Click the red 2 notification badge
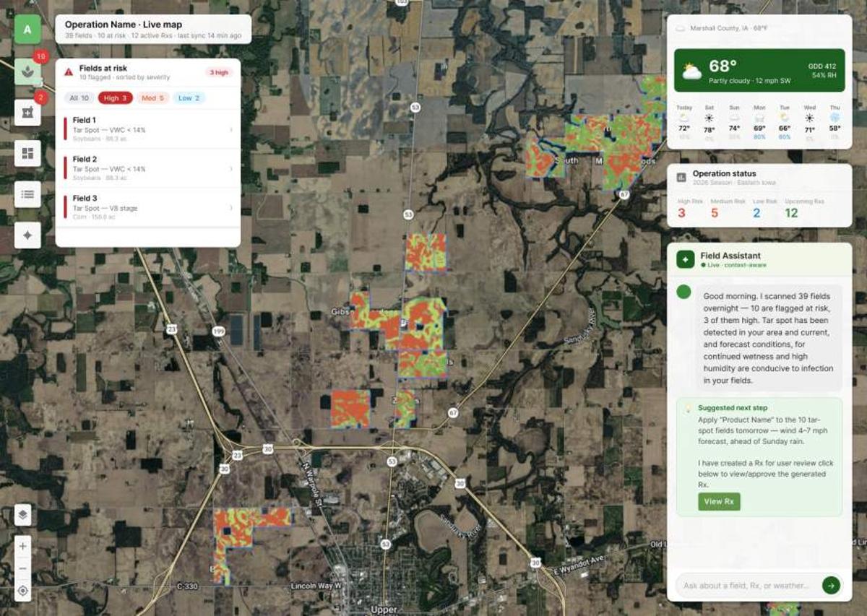867x616 pixels. tap(40, 97)
